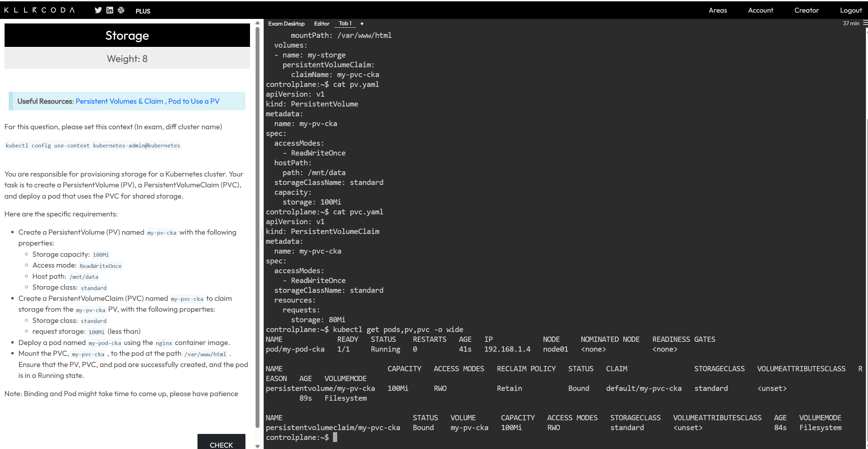Open Pod to Use a PV link
Image resolution: width=868 pixels, height=449 pixels.
pyautogui.click(x=194, y=101)
